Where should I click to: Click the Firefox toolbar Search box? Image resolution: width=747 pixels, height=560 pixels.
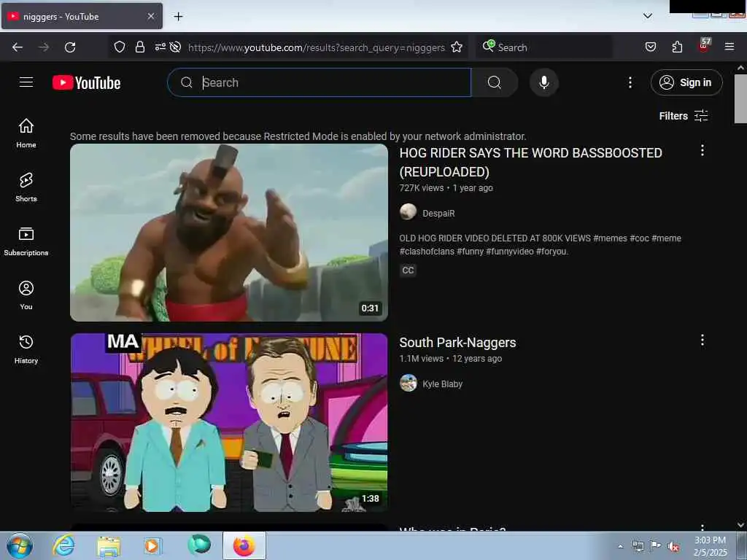pyautogui.click(x=544, y=47)
